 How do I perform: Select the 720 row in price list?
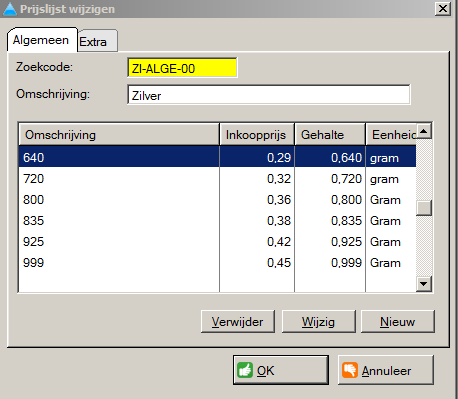(x=217, y=179)
